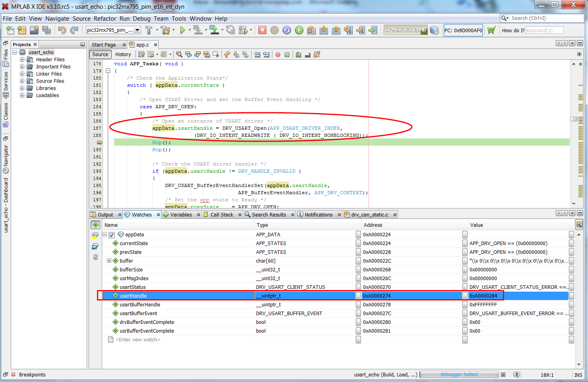Switch editor to History view
The image size is (588, 382).
[123, 55]
